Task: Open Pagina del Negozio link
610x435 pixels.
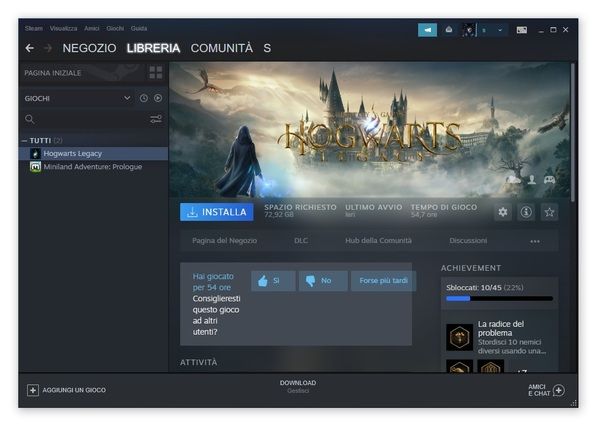Action: click(224, 241)
